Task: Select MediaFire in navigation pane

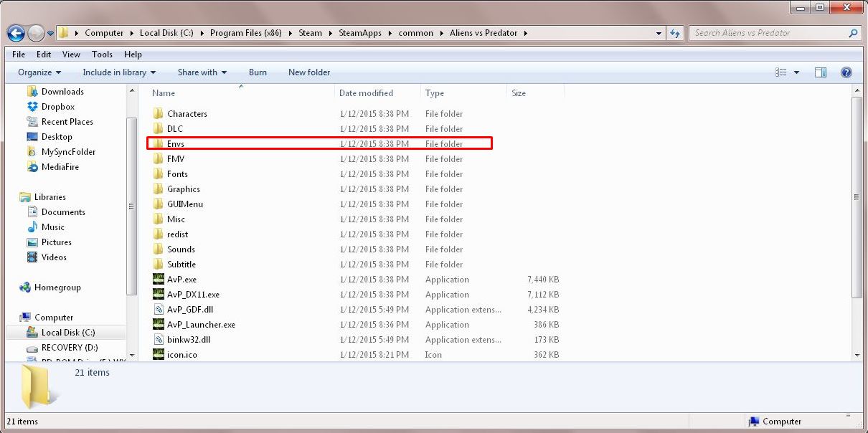Action: click(60, 167)
